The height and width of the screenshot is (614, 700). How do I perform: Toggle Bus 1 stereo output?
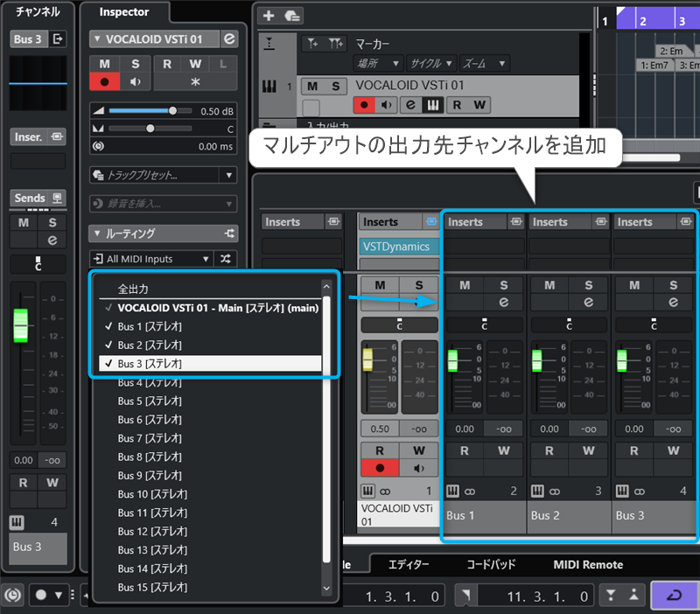pos(210,326)
